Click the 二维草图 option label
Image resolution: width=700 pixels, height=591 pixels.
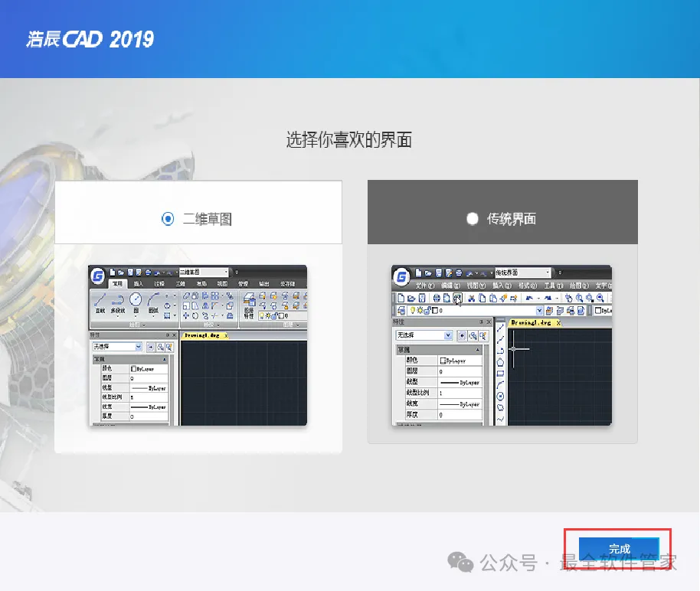pos(207,219)
